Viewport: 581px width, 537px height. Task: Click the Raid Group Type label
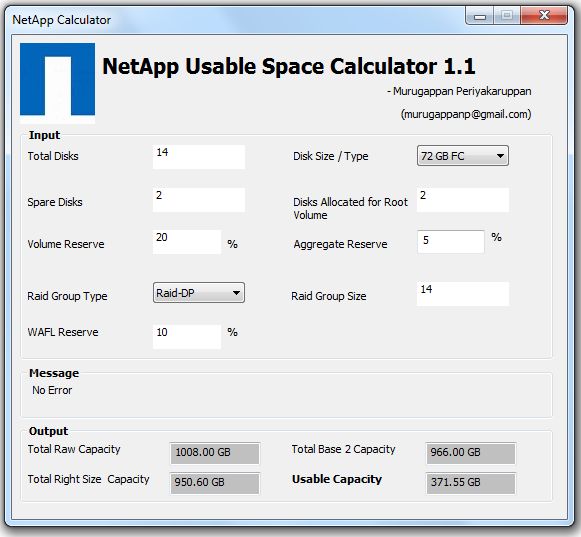pyautogui.click(x=67, y=296)
